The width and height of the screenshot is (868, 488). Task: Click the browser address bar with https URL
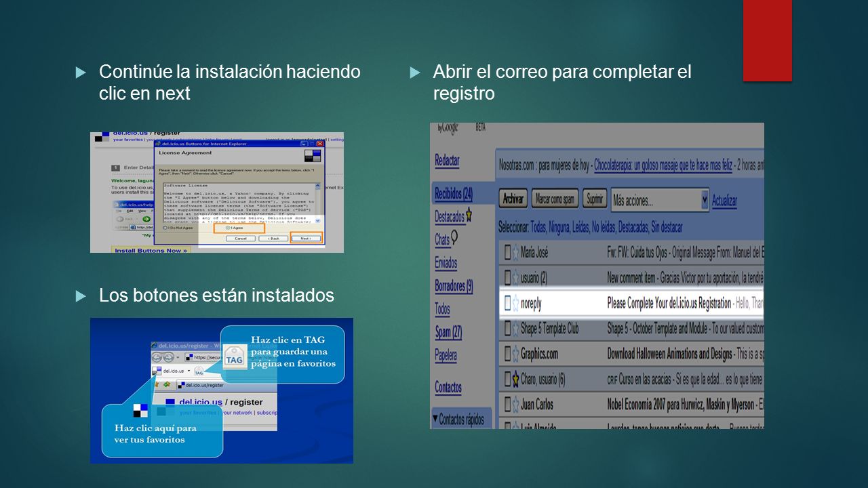203,357
